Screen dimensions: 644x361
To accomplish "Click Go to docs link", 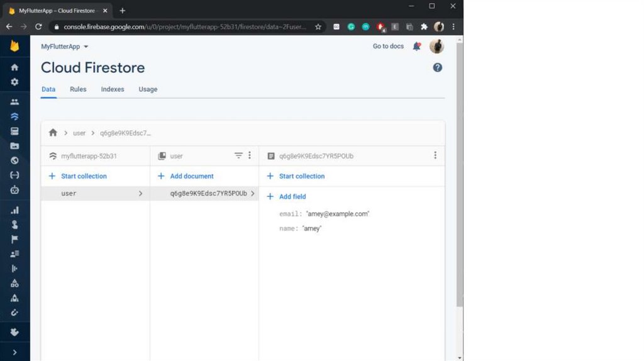I will (x=388, y=47).
